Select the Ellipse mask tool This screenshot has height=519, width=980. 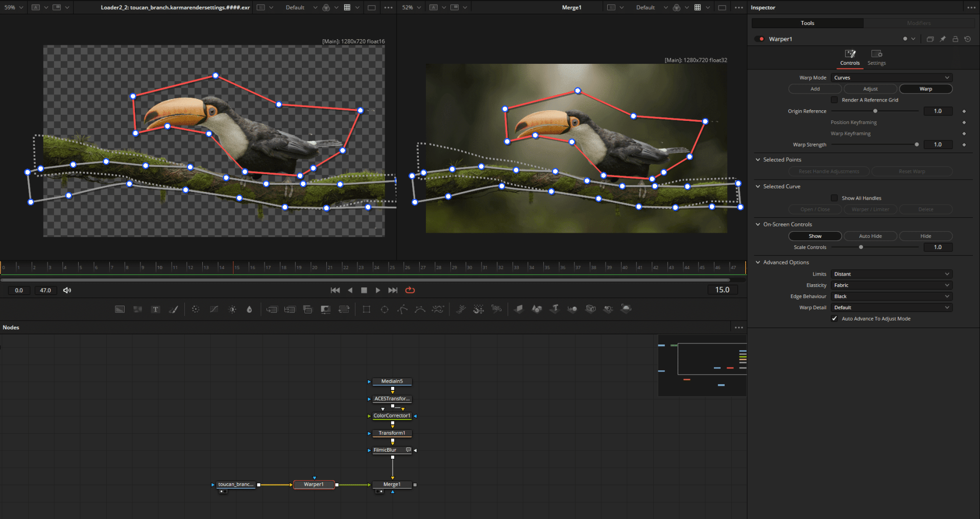pyautogui.click(x=385, y=309)
